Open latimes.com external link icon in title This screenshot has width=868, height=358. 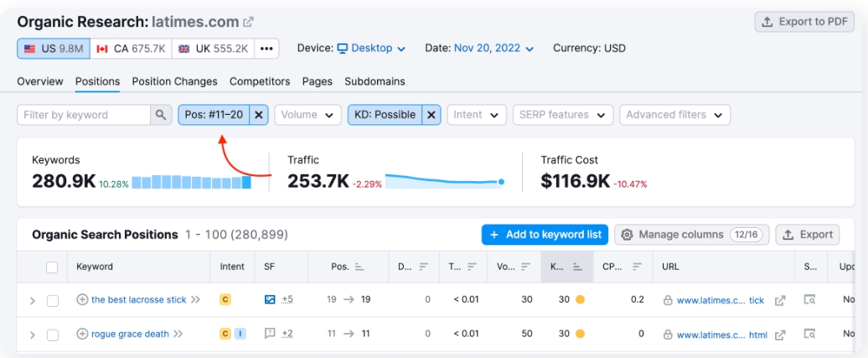pos(249,22)
